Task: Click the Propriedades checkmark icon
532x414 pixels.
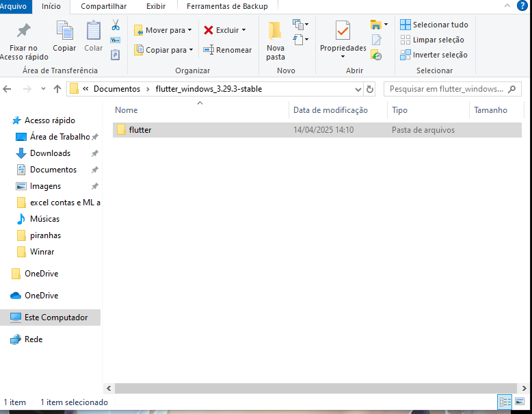Action: pos(343,31)
